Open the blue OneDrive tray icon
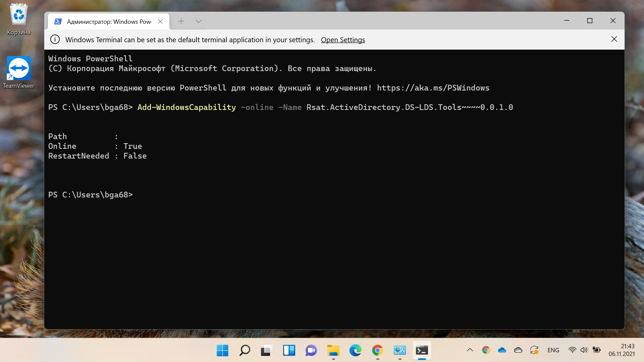This screenshot has width=644, height=362. pyautogui.click(x=502, y=350)
